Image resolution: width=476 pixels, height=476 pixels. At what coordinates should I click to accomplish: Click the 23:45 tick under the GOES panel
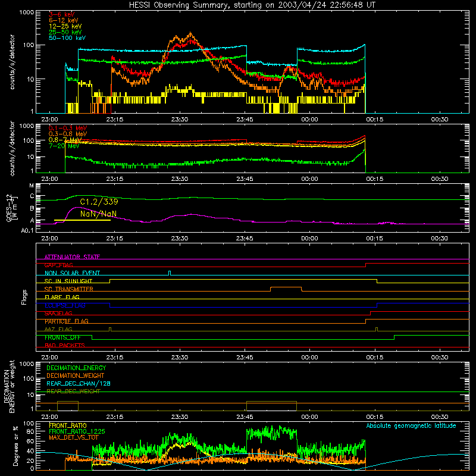[245, 239]
